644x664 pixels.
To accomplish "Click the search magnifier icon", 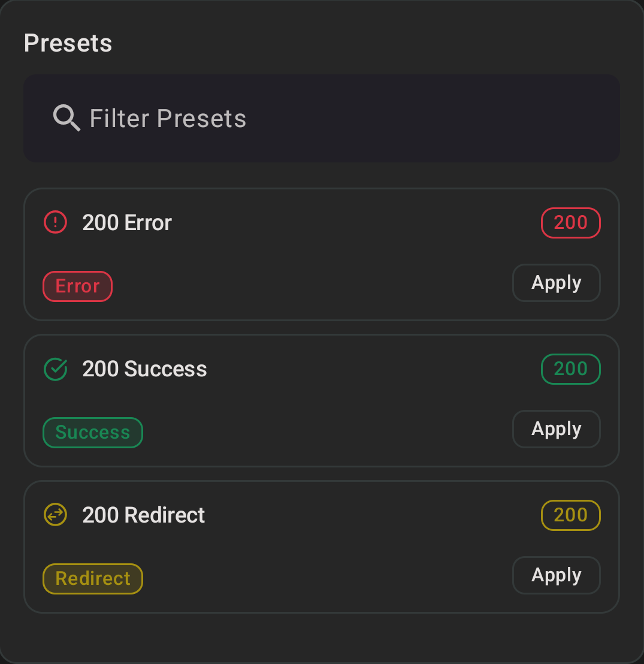I will 66,118.
